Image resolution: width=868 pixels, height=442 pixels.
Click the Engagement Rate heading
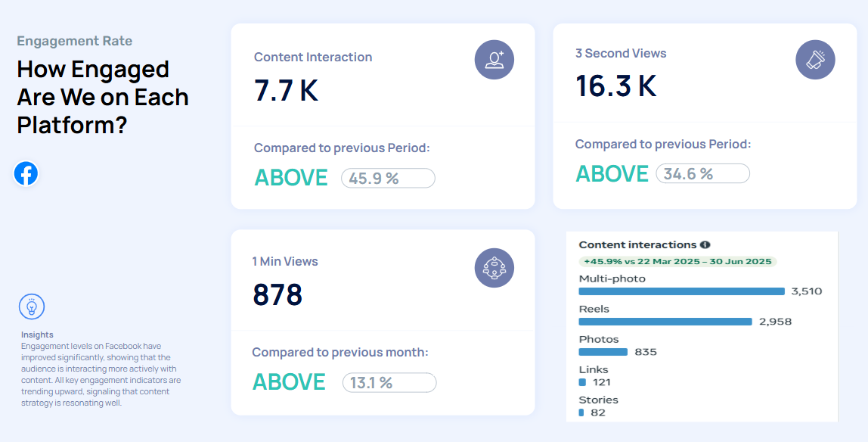(x=75, y=41)
